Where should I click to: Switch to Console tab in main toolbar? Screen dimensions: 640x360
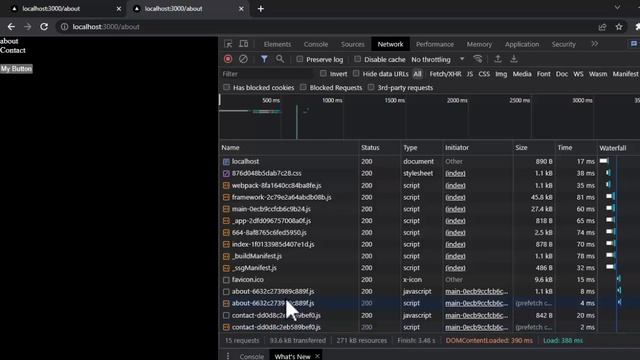pyautogui.click(x=316, y=44)
